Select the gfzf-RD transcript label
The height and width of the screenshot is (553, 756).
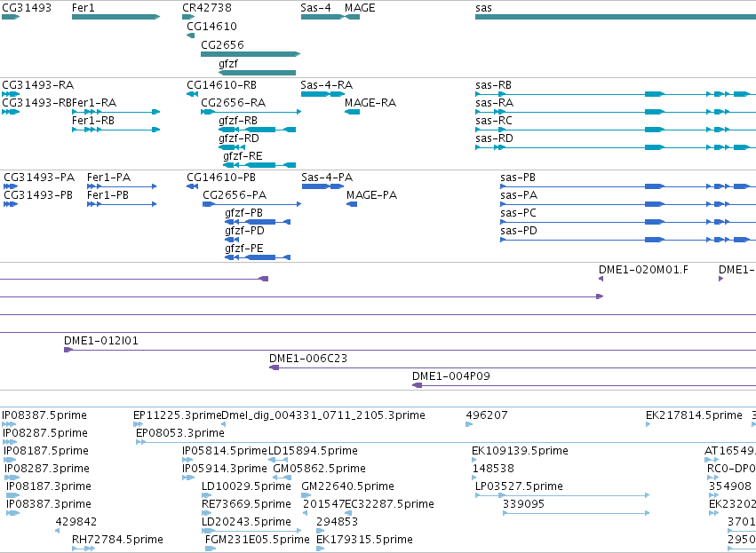point(239,138)
